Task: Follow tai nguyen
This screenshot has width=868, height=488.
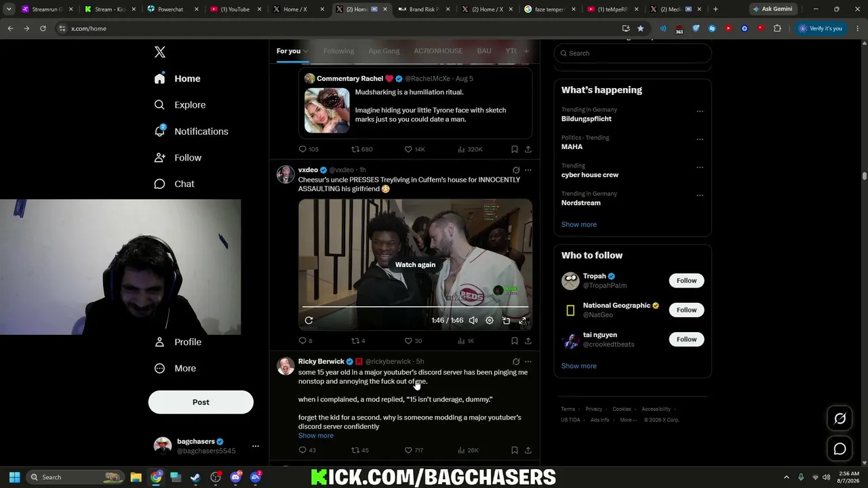Action: [x=686, y=340]
